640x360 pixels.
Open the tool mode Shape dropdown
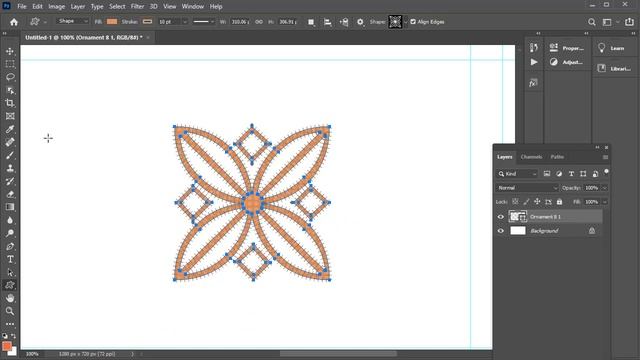73,21
